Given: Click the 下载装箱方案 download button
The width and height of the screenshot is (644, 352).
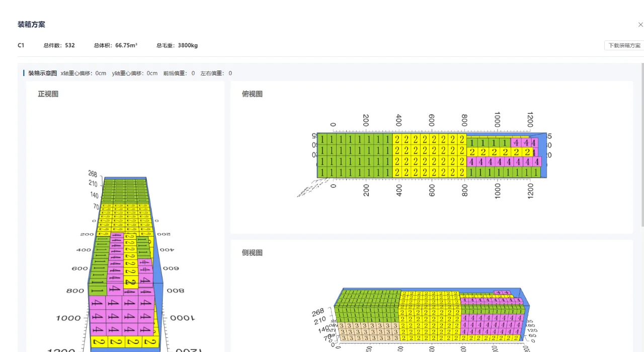Looking at the screenshot, I should coord(624,45).
